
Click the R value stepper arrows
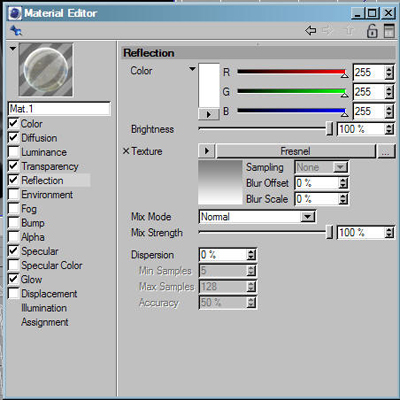coord(389,72)
